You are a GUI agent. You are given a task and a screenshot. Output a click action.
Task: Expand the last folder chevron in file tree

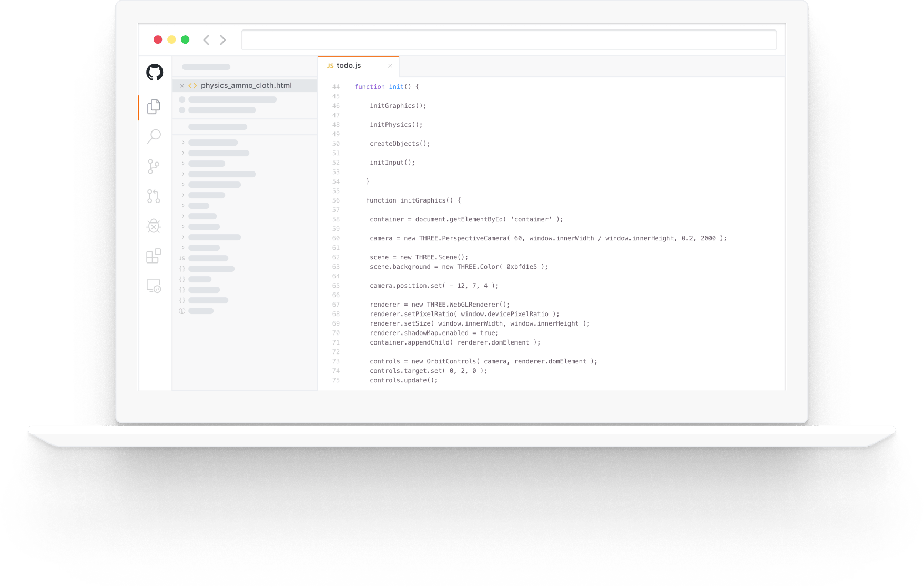coord(183,248)
